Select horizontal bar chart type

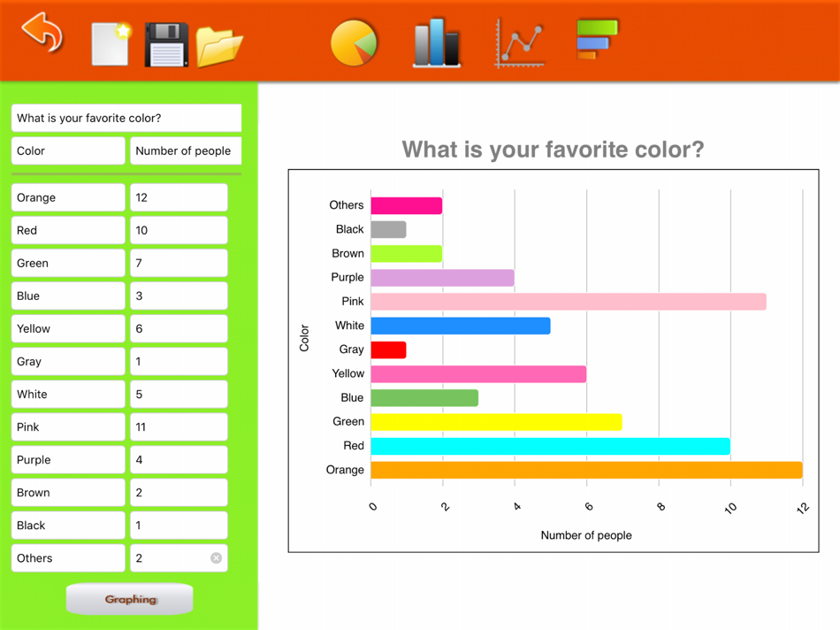[x=597, y=39]
